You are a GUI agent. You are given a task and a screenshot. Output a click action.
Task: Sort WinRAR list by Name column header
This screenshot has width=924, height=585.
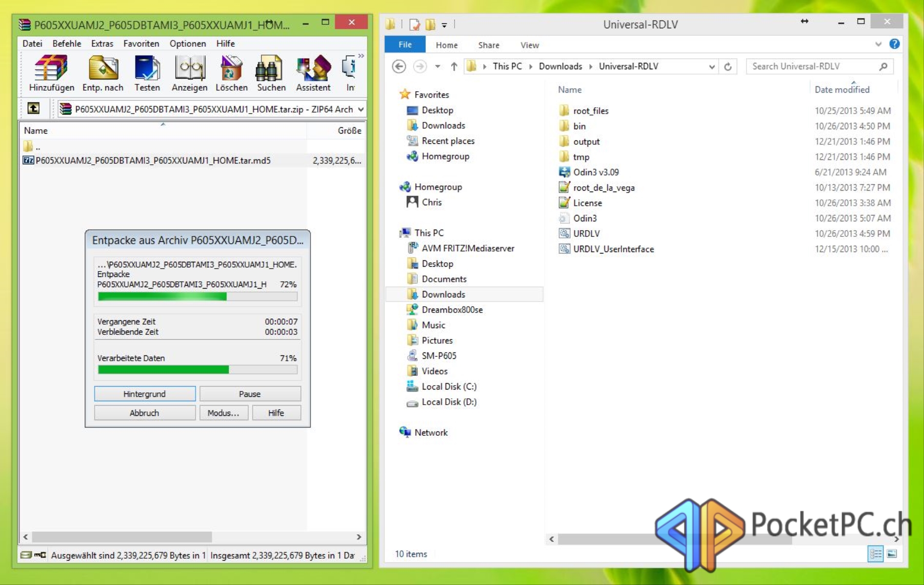pos(163,131)
